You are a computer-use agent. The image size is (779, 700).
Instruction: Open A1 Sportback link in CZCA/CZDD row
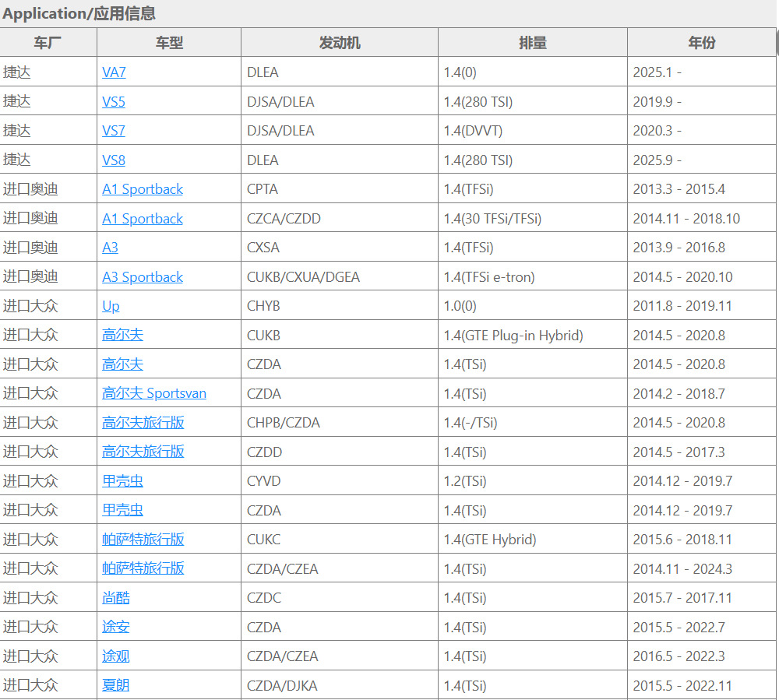[x=143, y=219]
